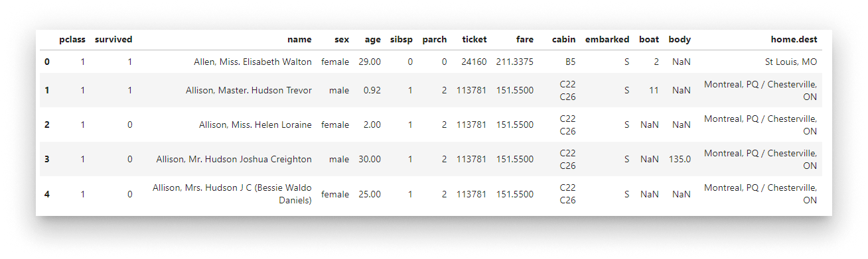Select name 'Allison, Master. Hudson Trevor'

coord(249,90)
